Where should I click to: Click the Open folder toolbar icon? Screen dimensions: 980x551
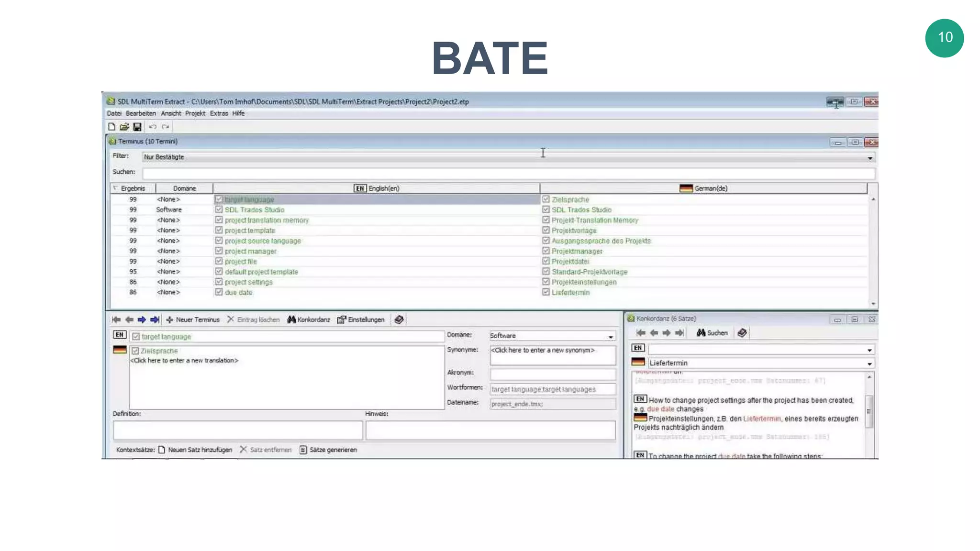(x=124, y=127)
